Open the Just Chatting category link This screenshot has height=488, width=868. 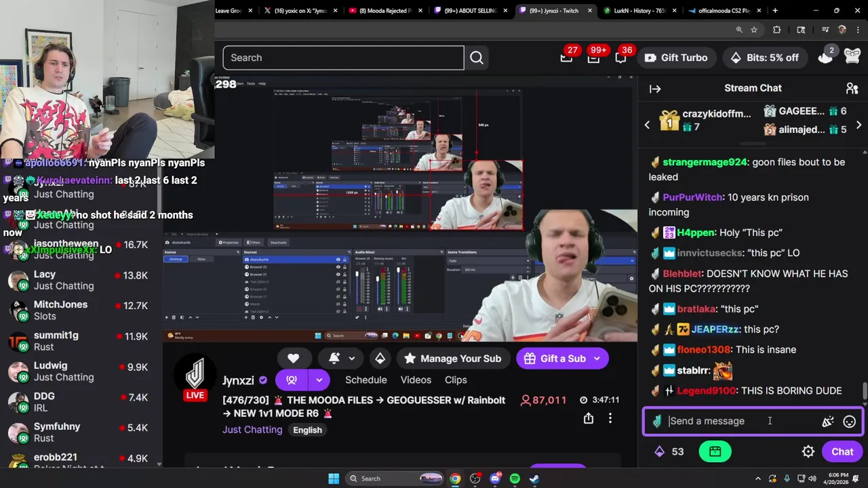252,430
